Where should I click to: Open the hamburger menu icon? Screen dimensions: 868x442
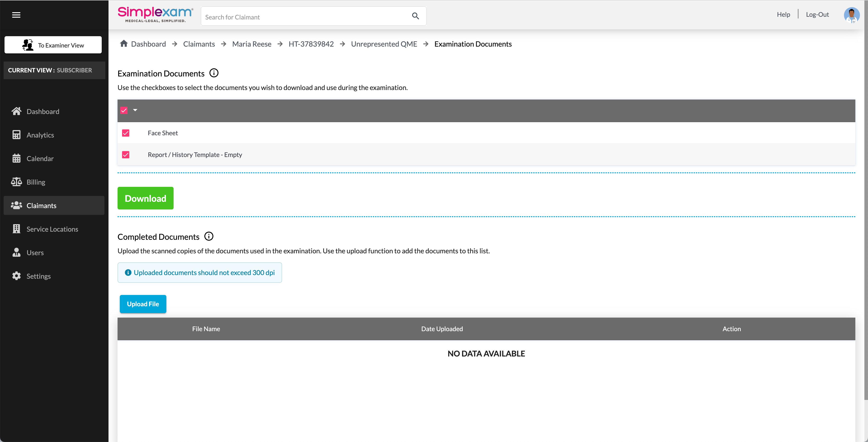tap(16, 15)
